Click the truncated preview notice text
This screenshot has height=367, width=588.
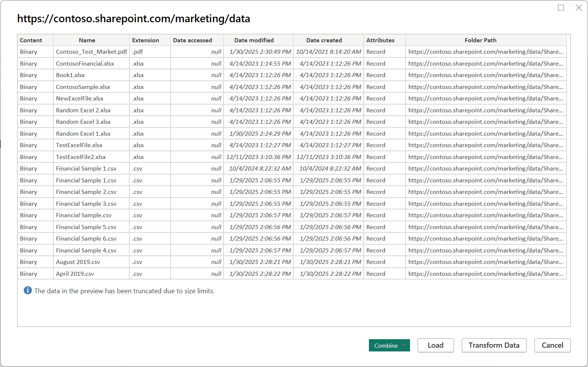coord(124,291)
